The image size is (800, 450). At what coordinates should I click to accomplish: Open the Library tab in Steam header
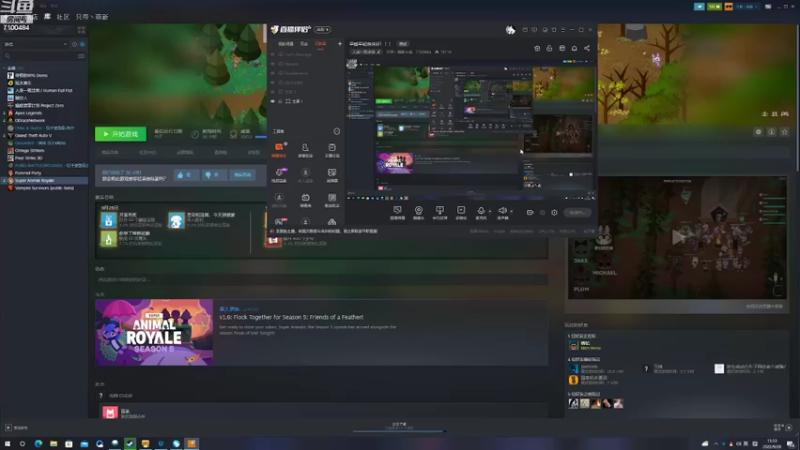coord(47,17)
